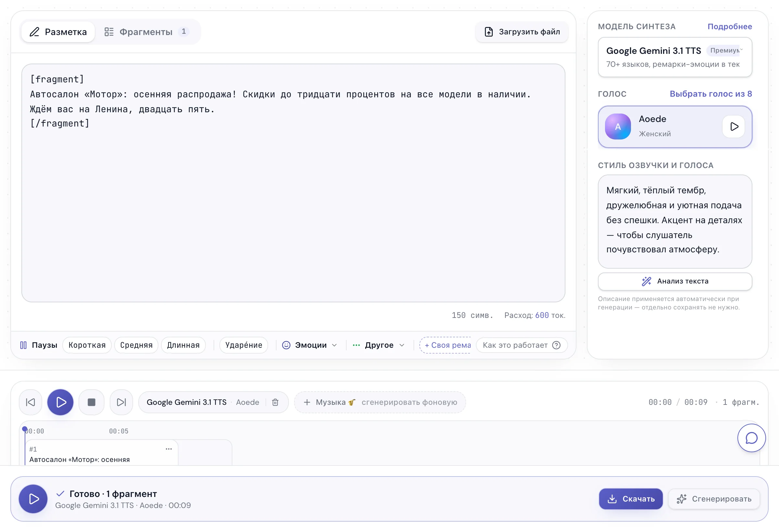The width and height of the screenshot is (779, 532).
Task: Select the Aoede voice avatar
Action: 618,127
